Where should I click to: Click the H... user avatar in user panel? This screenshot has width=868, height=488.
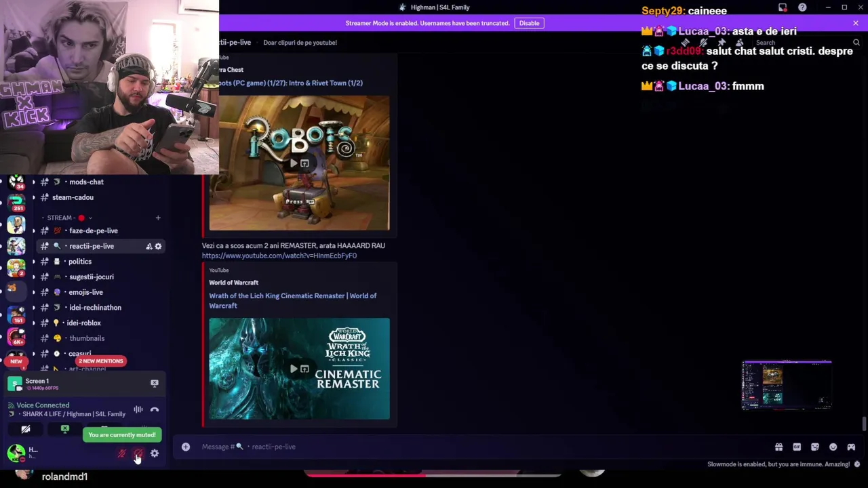[x=16, y=453]
